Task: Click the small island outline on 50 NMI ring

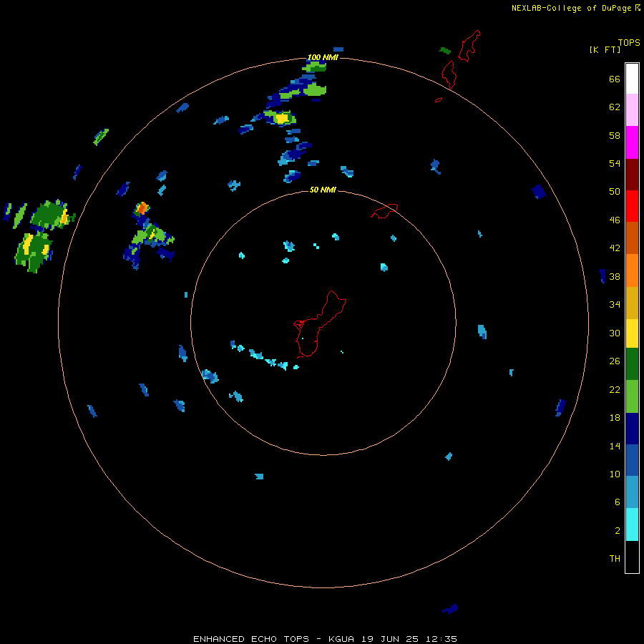Action: 384,210
